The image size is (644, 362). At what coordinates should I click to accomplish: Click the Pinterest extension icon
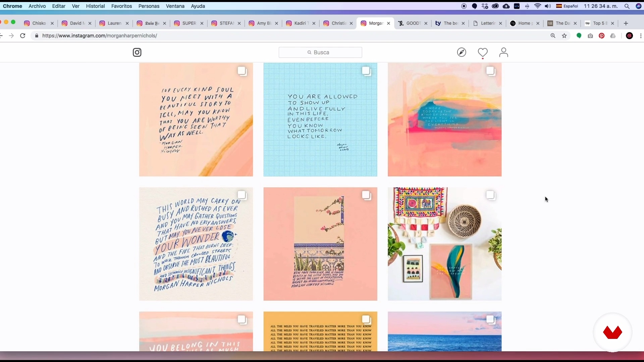(x=601, y=36)
